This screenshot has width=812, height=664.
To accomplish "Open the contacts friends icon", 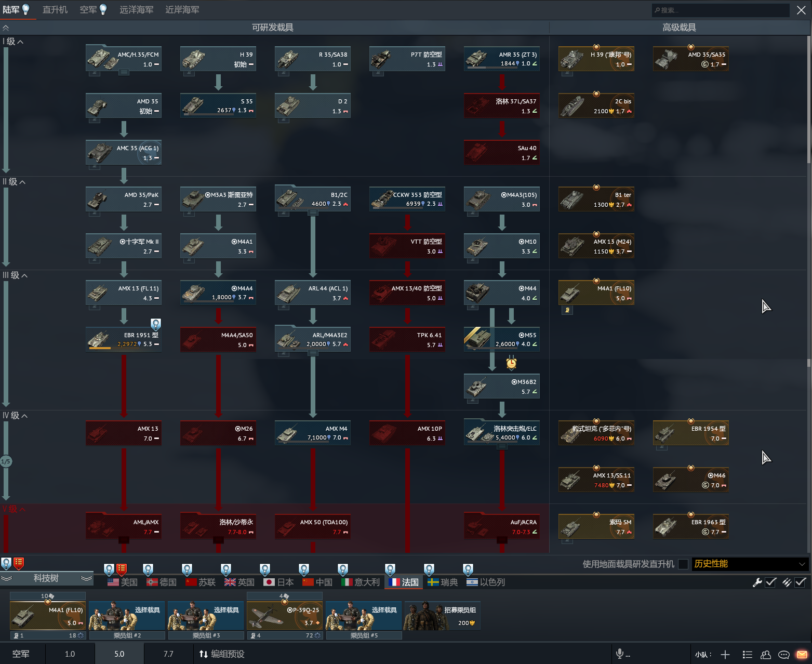I will 766,654.
